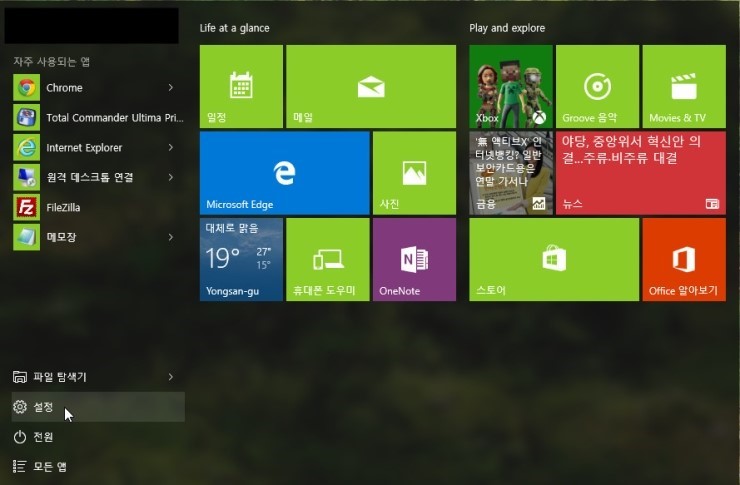Expand the Chrome jump list arrow
The image size is (740, 485).
(171, 88)
